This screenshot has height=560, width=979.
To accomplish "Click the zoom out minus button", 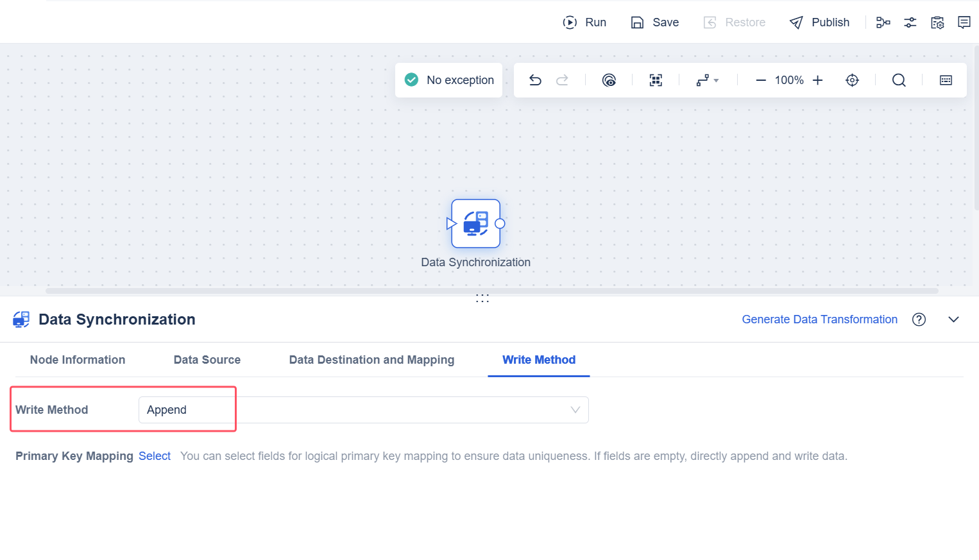I will pyautogui.click(x=761, y=80).
